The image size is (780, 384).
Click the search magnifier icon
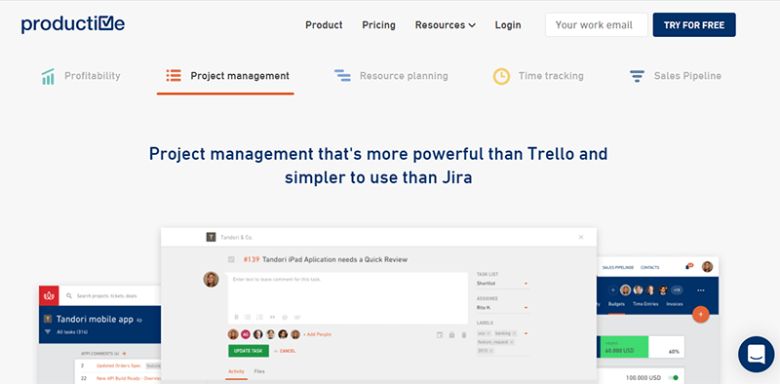point(69,295)
